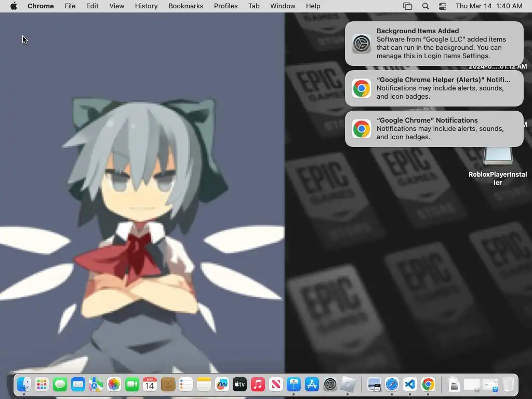
Task: Open Preview from the Dock
Action: (374, 384)
